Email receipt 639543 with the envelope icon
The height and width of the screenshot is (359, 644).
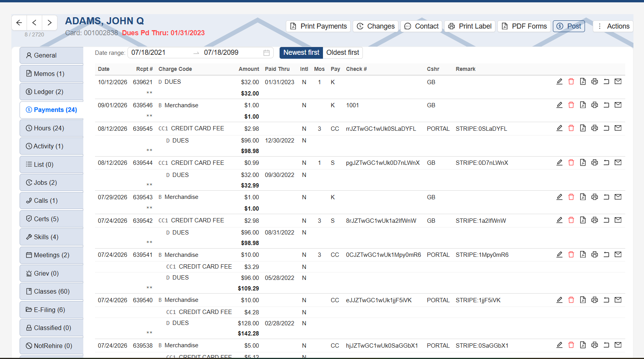[618, 197]
